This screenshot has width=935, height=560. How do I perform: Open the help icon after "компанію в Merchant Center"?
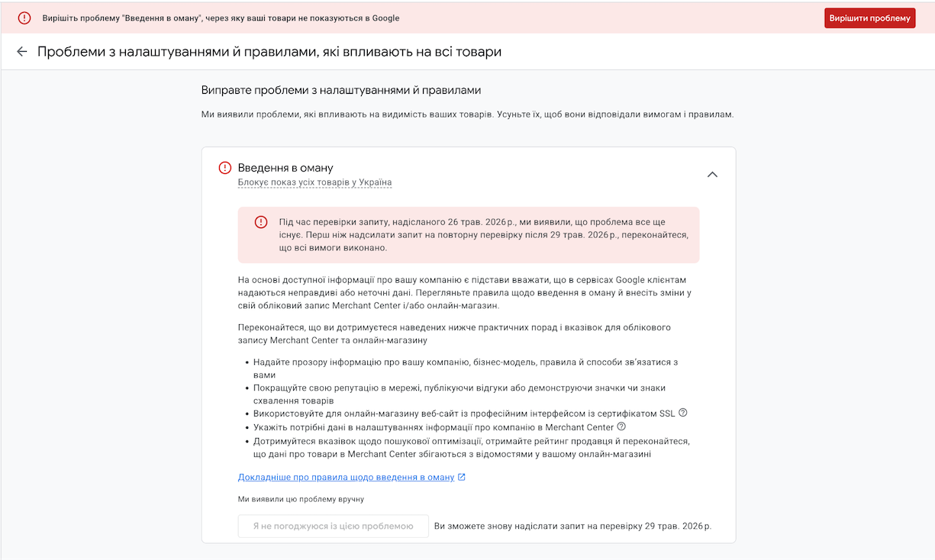(621, 426)
